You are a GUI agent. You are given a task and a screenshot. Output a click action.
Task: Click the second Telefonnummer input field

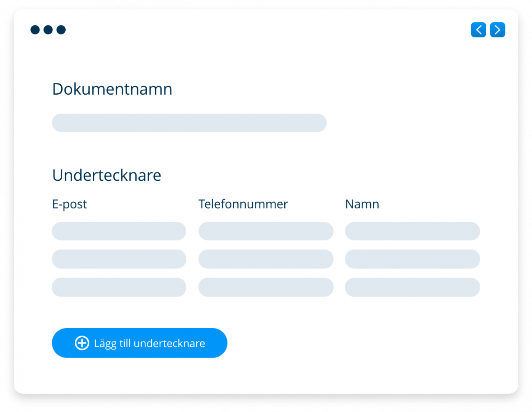(266, 259)
